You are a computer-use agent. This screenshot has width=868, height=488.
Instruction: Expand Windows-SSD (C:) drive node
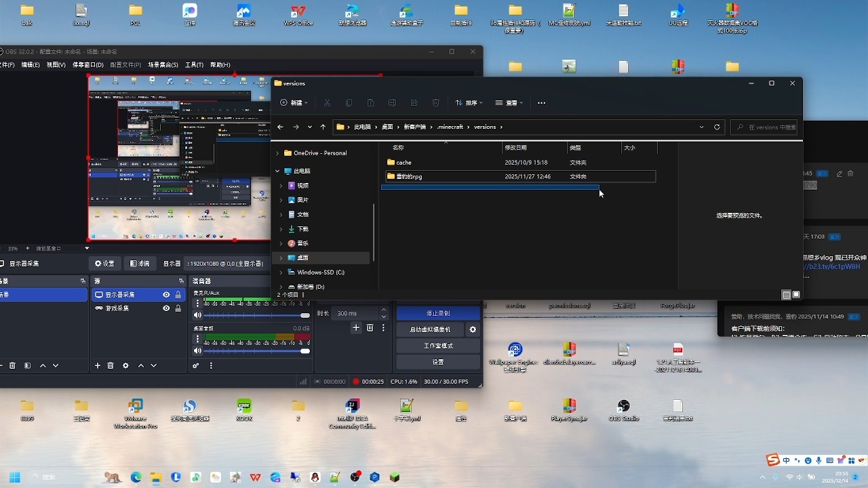(x=281, y=272)
